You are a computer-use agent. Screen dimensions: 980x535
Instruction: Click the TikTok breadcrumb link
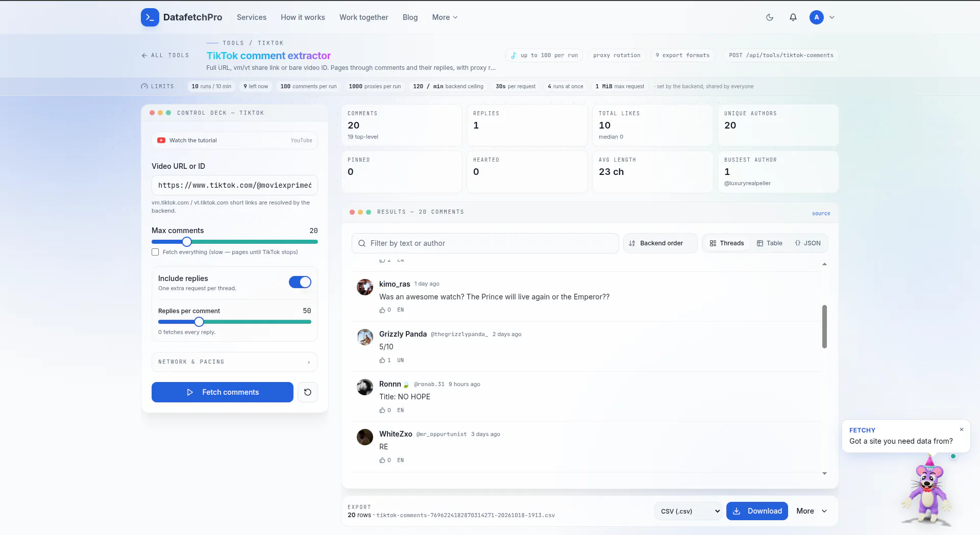coord(271,43)
